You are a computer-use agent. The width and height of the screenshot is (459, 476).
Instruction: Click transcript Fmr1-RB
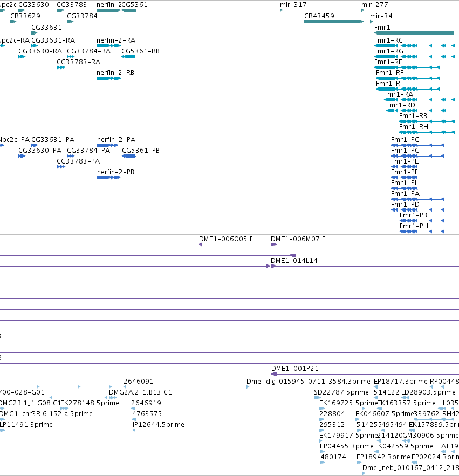[x=427, y=121]
